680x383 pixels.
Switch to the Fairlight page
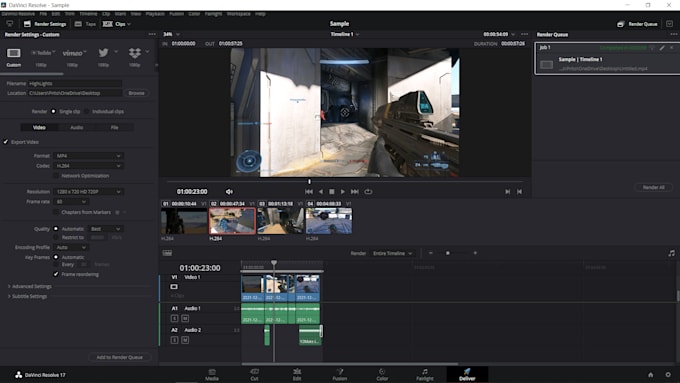point(425,375)
